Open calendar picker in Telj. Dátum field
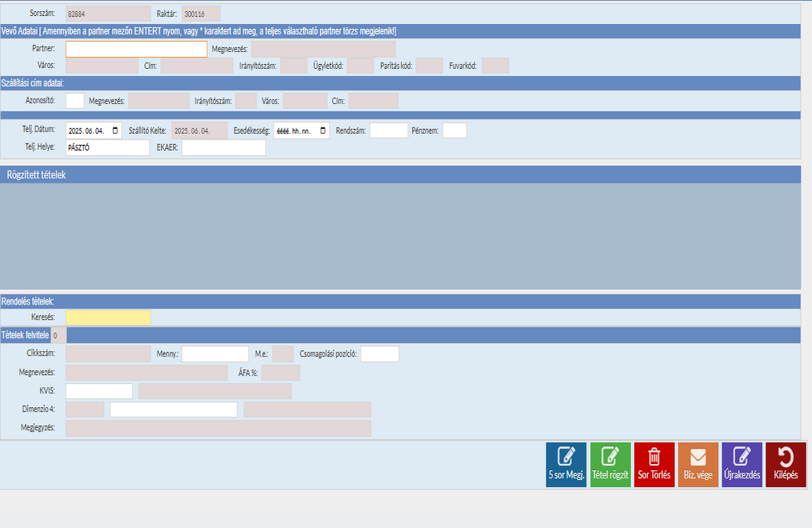Viewport: 812px width, 528px height. pyautogui.click(x=115, y=131)
